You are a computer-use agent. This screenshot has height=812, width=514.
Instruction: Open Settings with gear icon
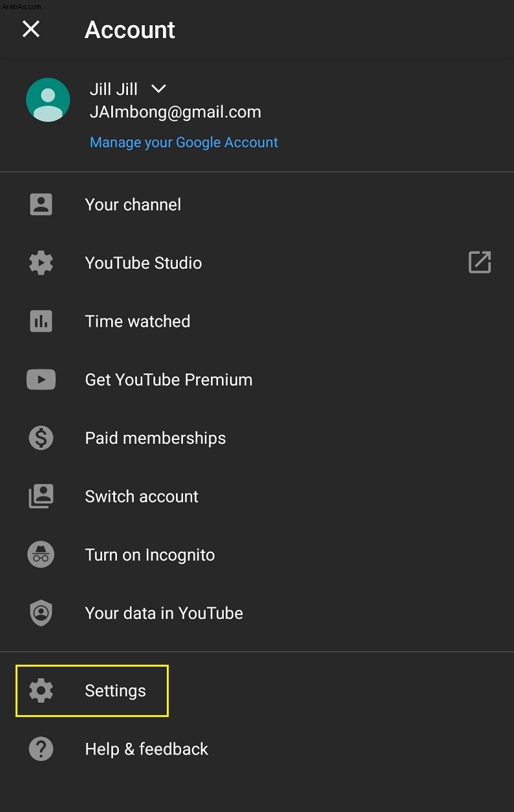pos(41,691)
